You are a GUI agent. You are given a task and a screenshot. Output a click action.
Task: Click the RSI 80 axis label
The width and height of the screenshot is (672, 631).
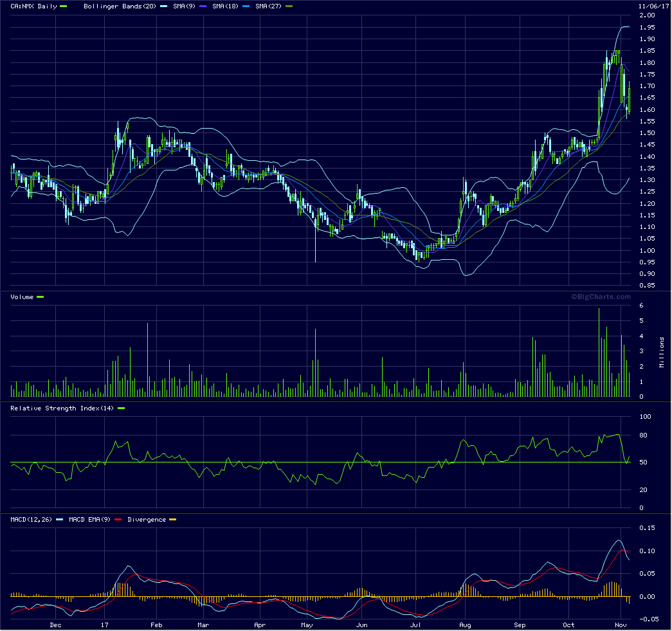(643, 435)
